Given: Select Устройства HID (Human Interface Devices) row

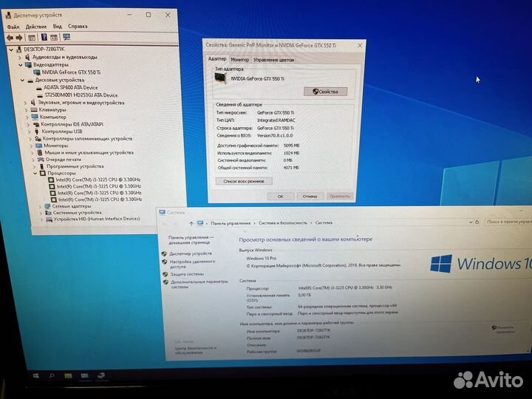Looking at the screenshot, I should pyautogui.click(x=97, y=219).
